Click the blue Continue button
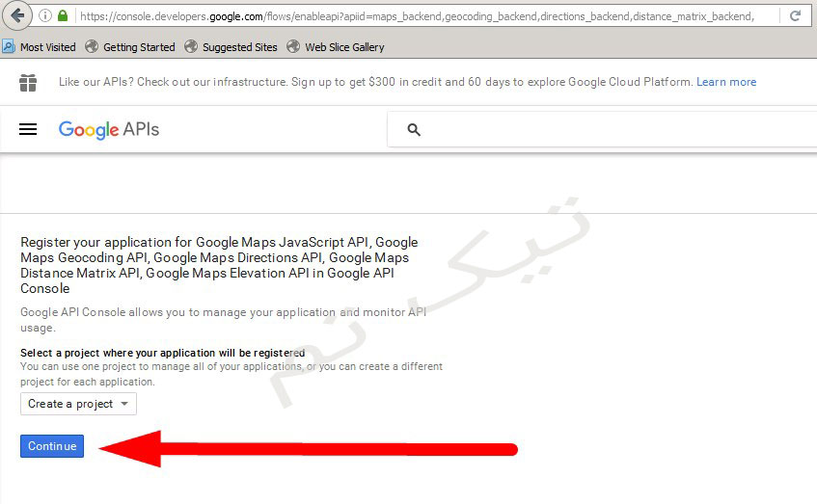The width and height of the screenshot is (817, 504). click(52, 446)
